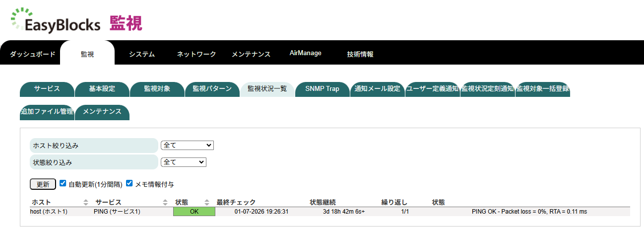Open the メンテナンス sub-tab
Image resolution: width=644 pixels, height=231 pixels.
point(102,112)
